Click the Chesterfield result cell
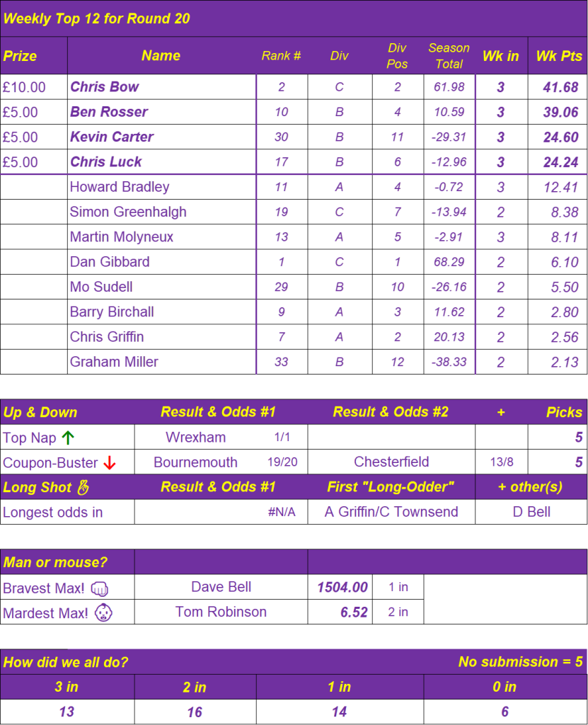The width and height of the screenshot is (588, 725). coord(391,462)
